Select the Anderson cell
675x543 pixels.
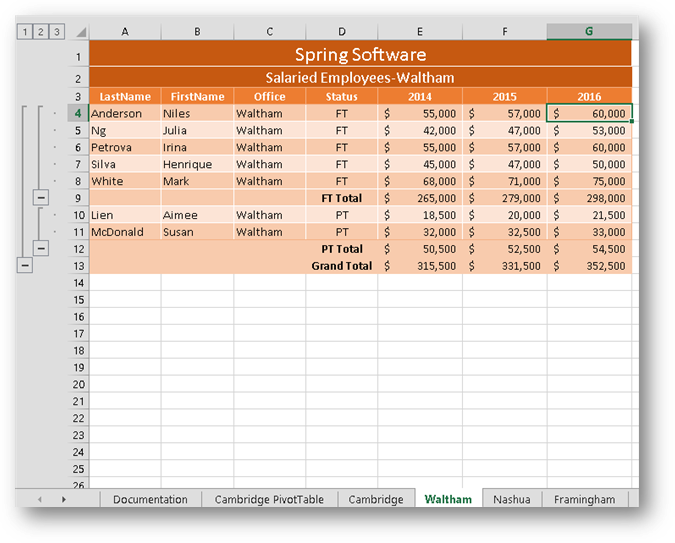coord(125,113)
